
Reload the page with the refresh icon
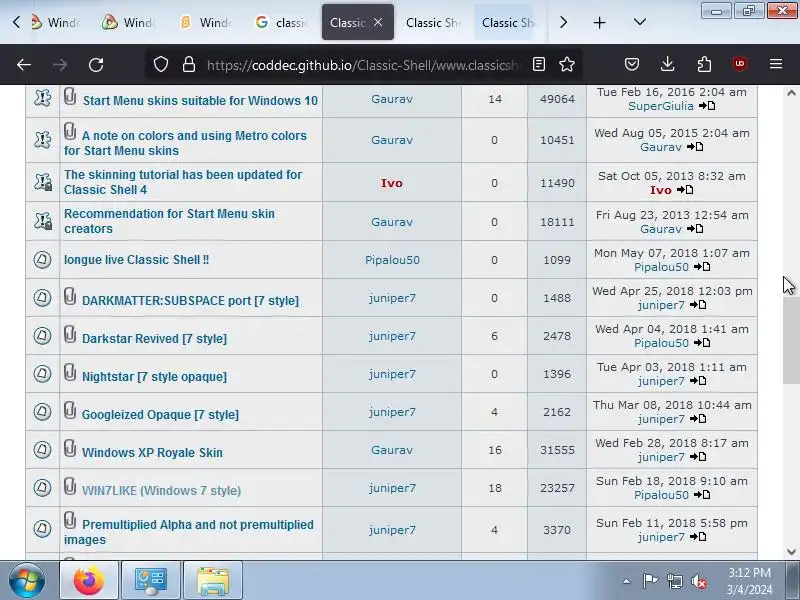point(96,64)
